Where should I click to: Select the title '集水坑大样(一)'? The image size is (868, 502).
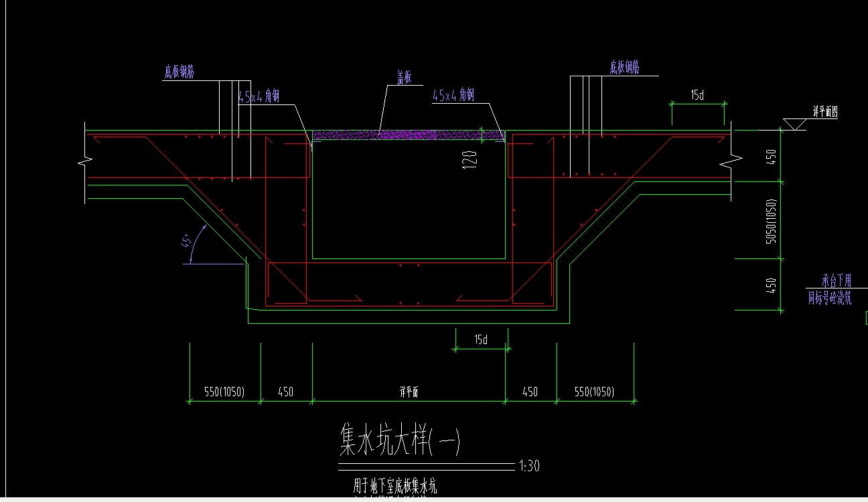click(x=400, y=440)
